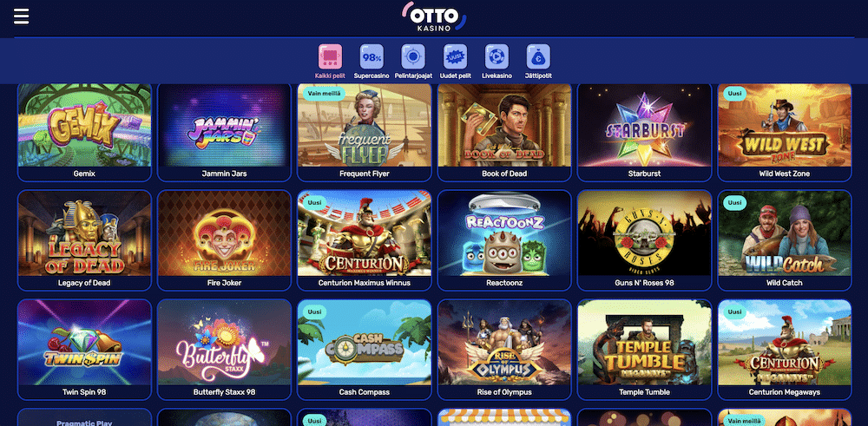Open the Reactoonz game tile
The width and height of the screenshot is (868, 426).
tap(504, 233)
